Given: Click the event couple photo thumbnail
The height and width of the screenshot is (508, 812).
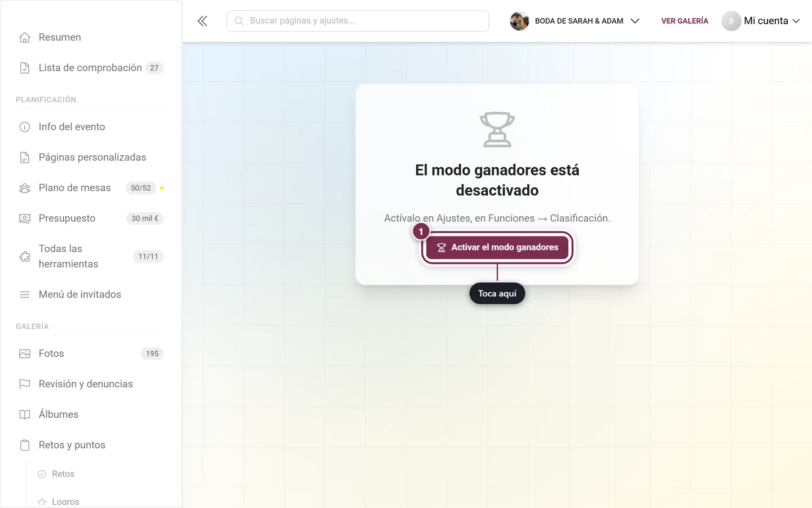Looking at the screenshot, I should click(519, 21).
